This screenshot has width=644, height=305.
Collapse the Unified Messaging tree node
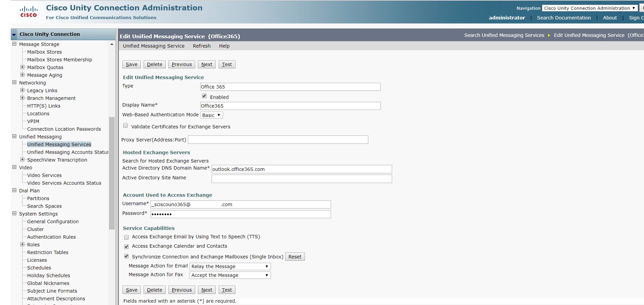tap(14, 136)
